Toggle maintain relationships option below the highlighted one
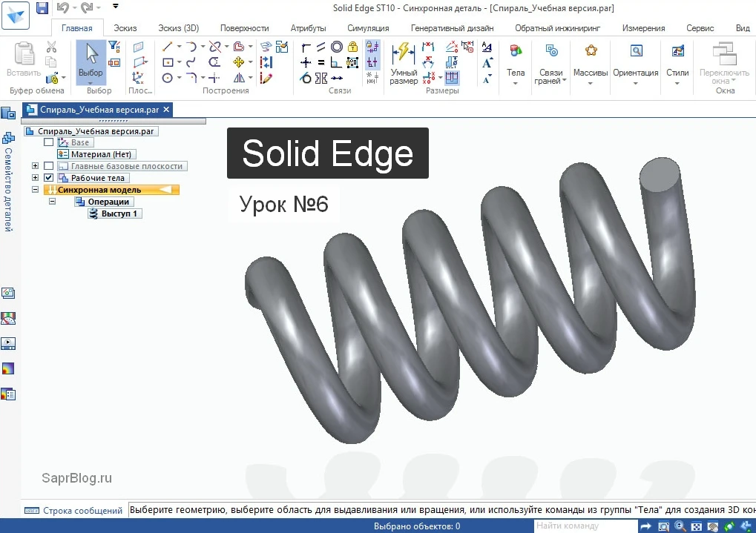Viewport: 756px width, 533px height. (372, 62)
